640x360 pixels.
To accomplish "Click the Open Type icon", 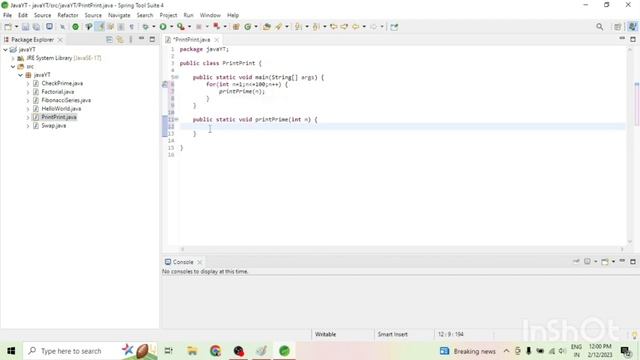I will 267,27.
